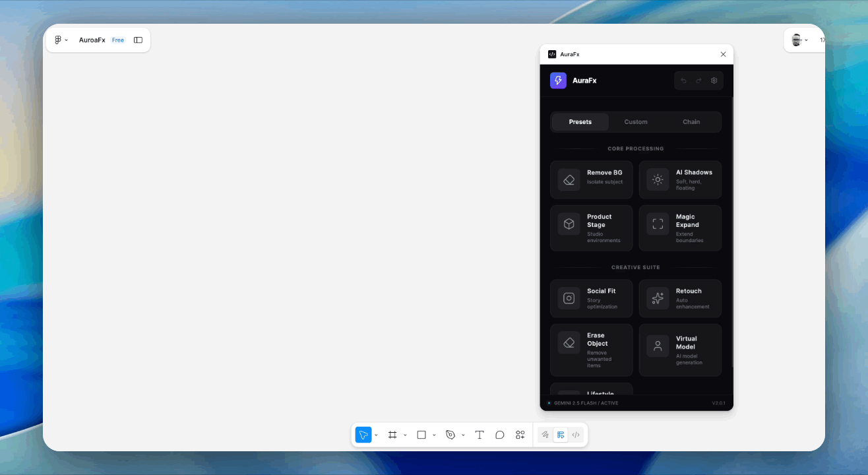Choose the Magic Expand preset
Viewport: 868px width, 475px height.
[x=680, y=228]
